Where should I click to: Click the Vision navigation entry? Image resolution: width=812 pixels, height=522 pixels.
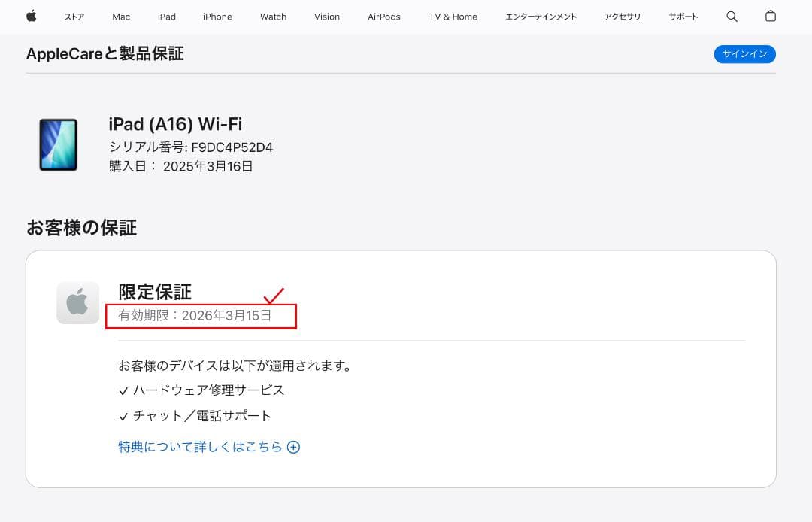point(326,17)
